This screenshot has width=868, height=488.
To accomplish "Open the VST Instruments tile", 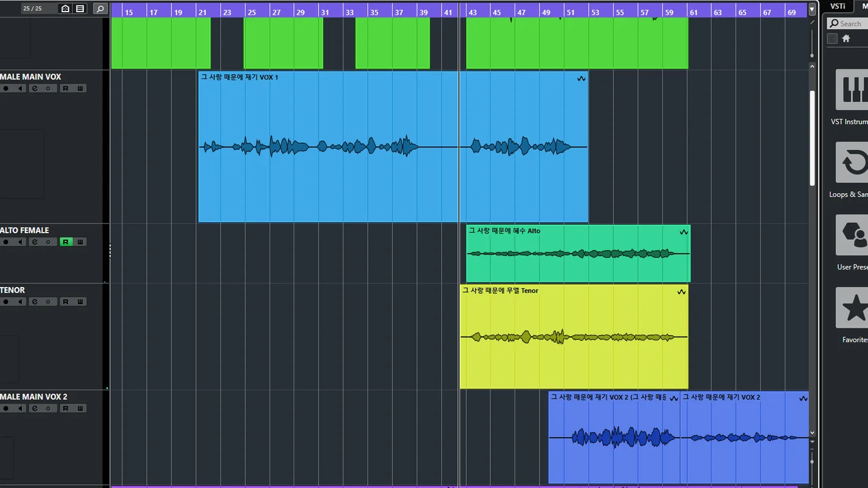I will pyautogui.click(x=852, y=90).
